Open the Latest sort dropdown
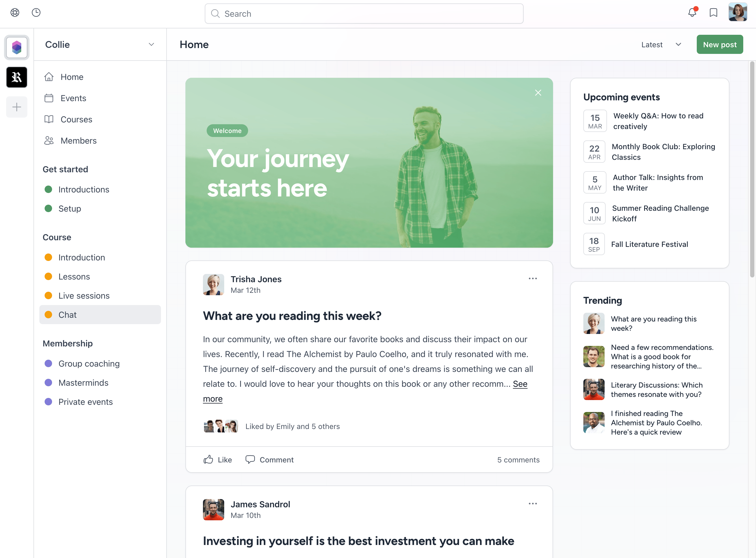 click(661, 45)
